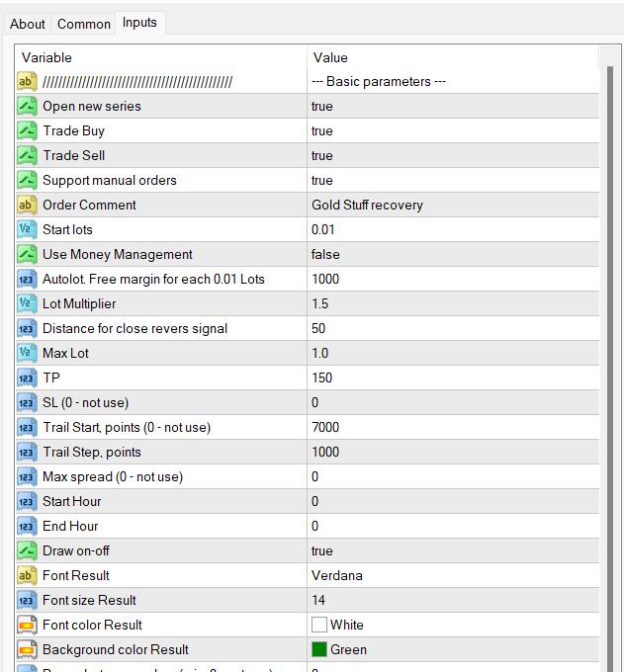Image resolution: width=624 pixels, height=672 pixels.
Task: Switch to the Common tab
Action: 84,24
